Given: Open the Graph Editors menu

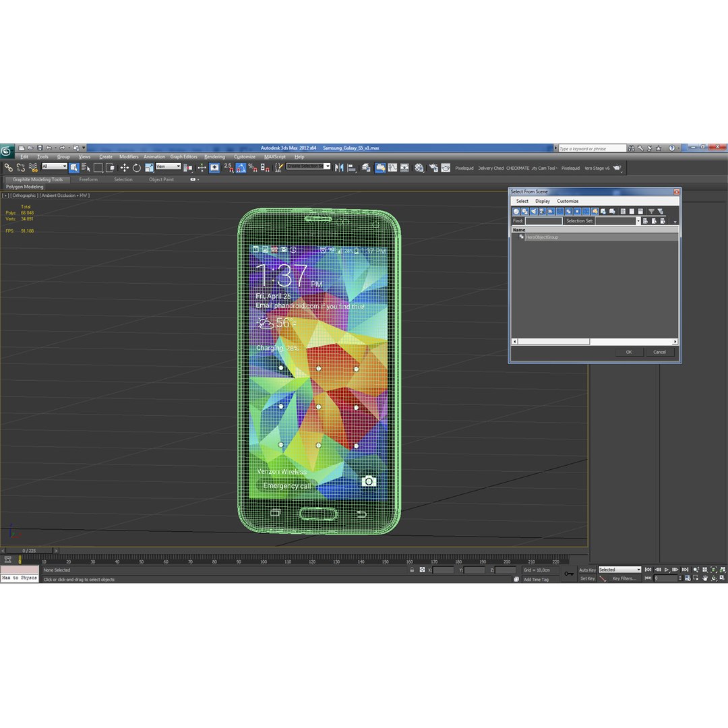Looking at the screenshot, I should 183,157.
